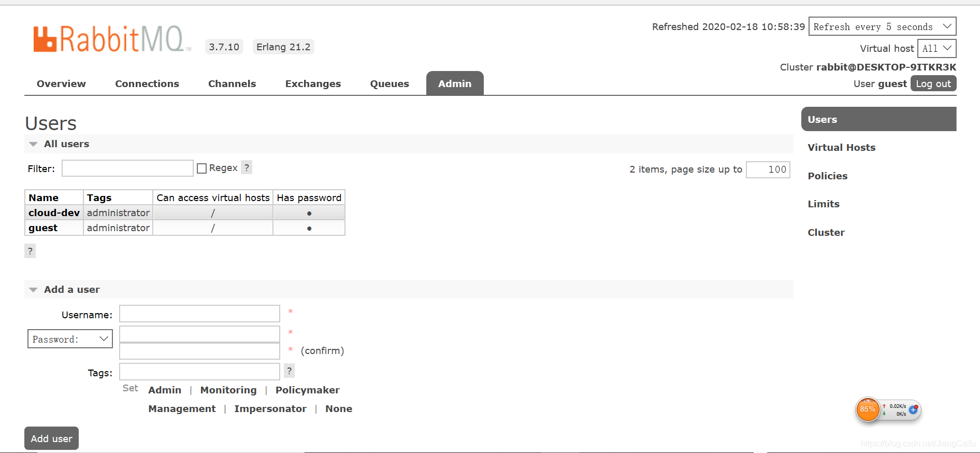Click the Name column header
Viewport: 980px width, 453px height.
coord(54,197)
